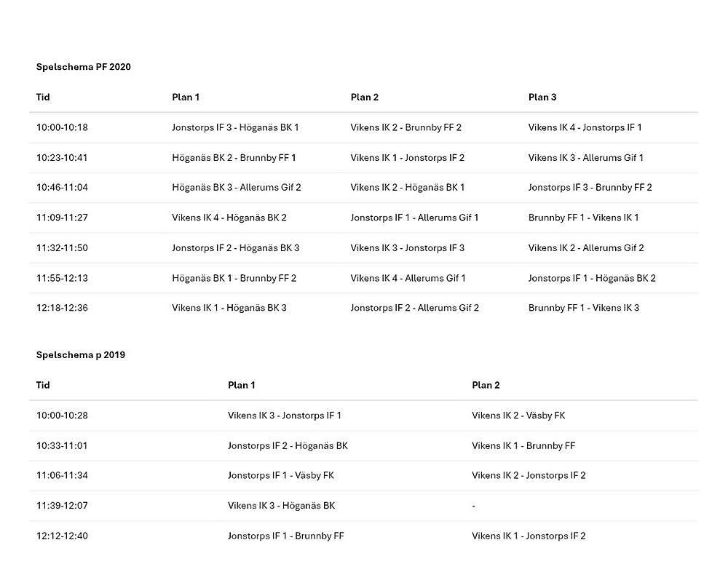
Task: Click the 10:00-10:18 time cell
Action: (62, 127)
